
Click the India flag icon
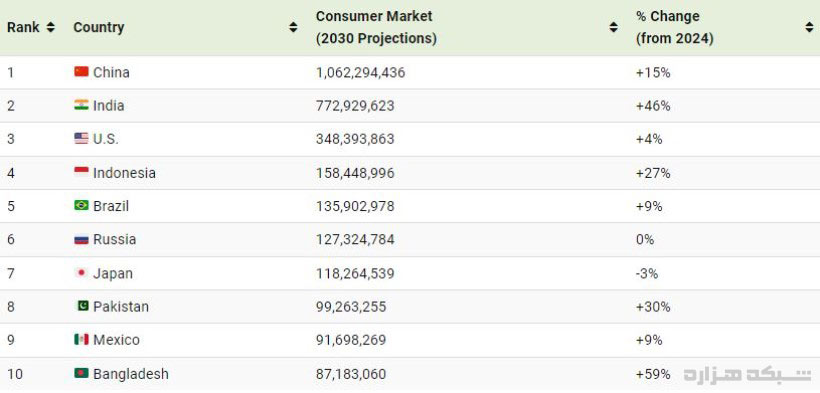click(x=81, y=105)
